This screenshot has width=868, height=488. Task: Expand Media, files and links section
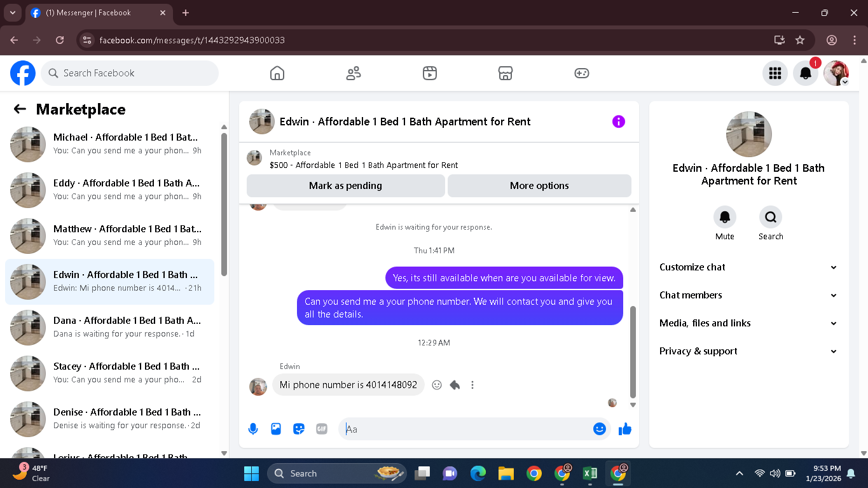coord(748,323)
